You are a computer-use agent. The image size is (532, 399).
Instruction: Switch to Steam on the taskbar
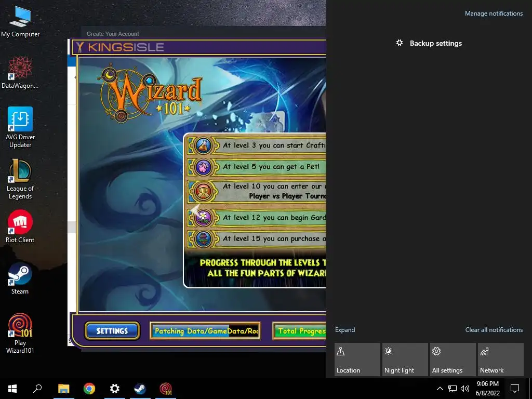tap(140, 389)
